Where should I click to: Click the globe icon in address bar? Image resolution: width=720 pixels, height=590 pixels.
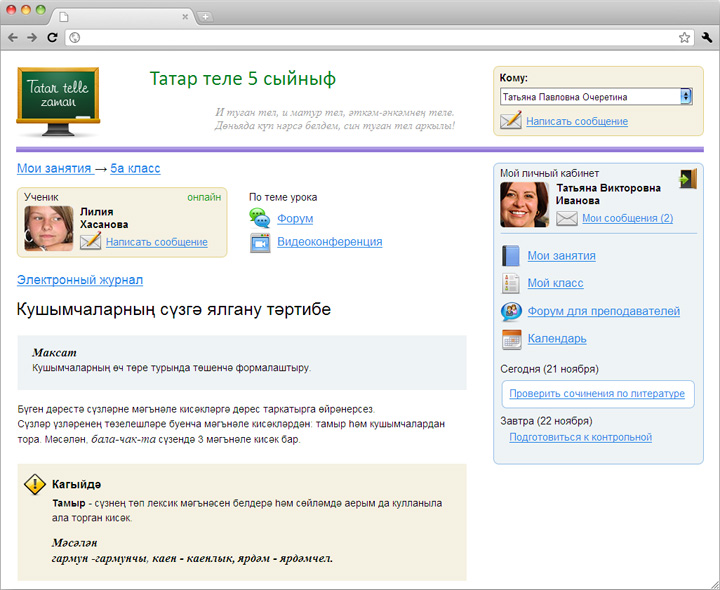coord(75,38)
